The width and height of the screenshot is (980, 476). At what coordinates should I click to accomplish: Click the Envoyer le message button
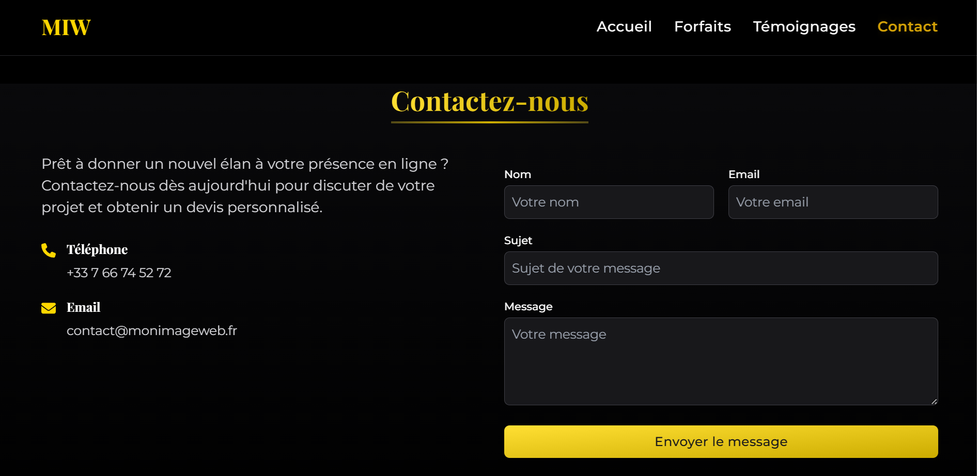coord(721,441)
